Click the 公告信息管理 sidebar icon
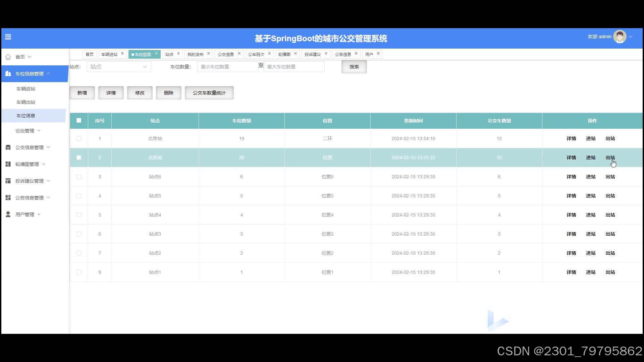 click(8, 198)
